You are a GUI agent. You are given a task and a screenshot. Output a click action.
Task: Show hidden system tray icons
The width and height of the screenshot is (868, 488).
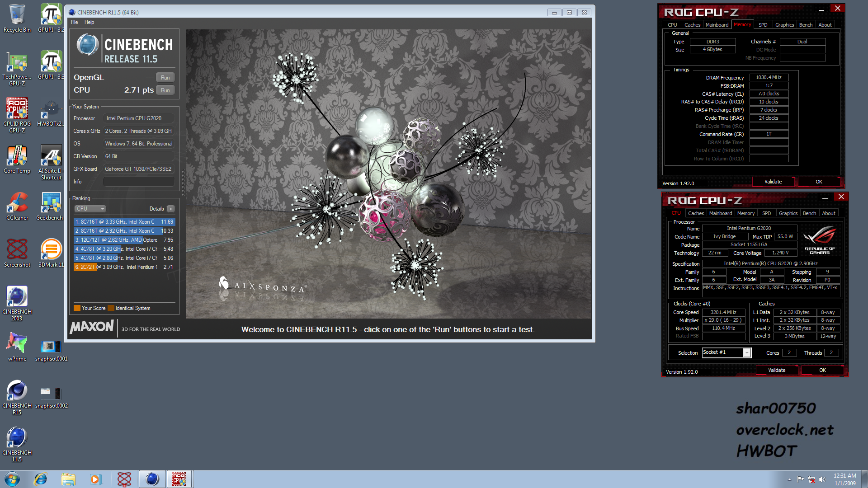point(789,479)
